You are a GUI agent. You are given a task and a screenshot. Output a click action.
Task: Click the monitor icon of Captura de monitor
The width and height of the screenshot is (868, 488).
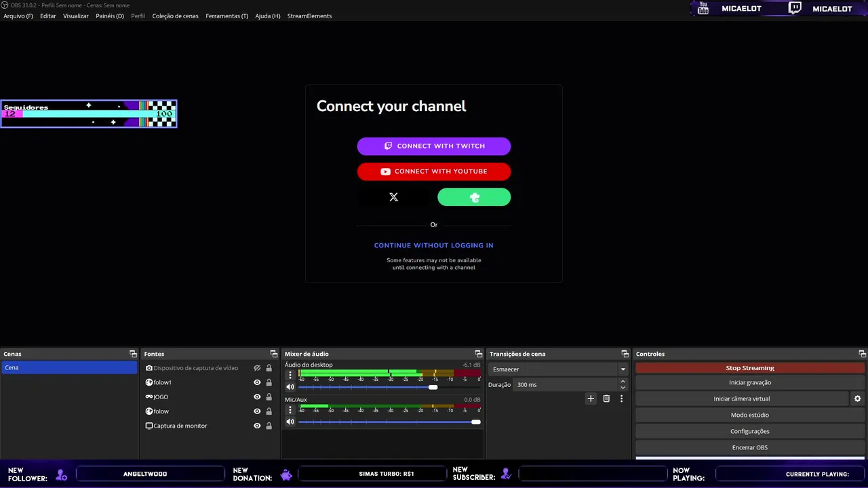(x=149, y=426)
